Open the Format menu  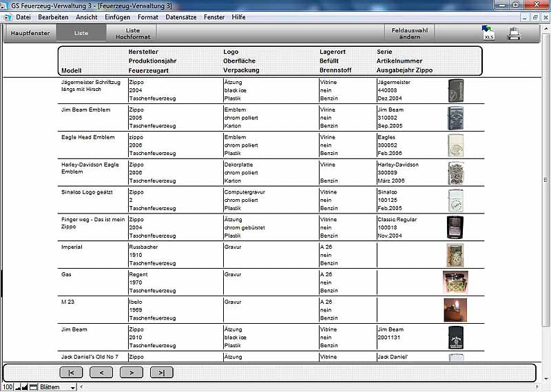click(147, 17)
